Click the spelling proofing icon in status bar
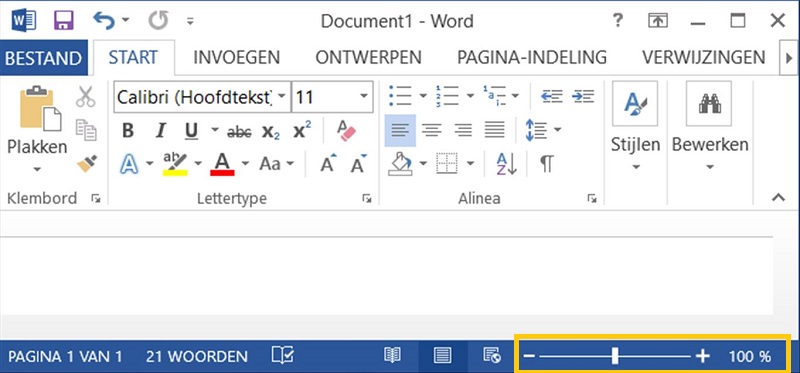 click(283, 356)
